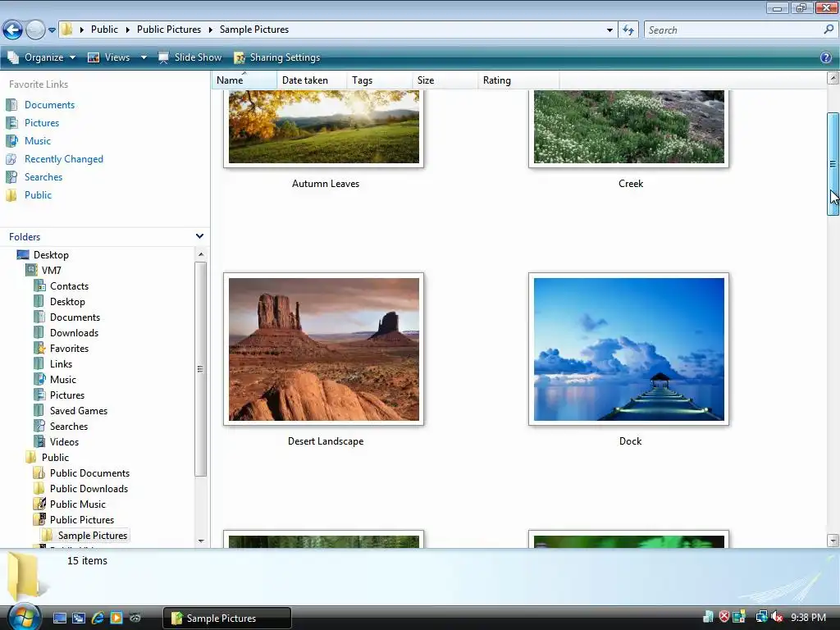Click the folder icon in address bar
840x630 pixels.
[66, 29]
